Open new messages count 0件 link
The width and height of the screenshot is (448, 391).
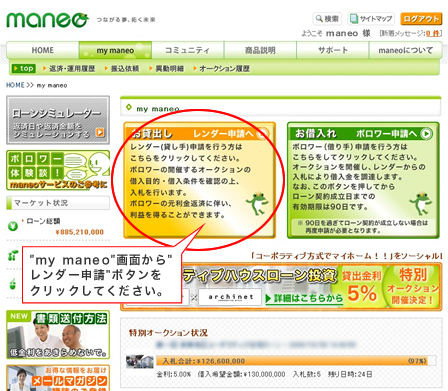432,33
